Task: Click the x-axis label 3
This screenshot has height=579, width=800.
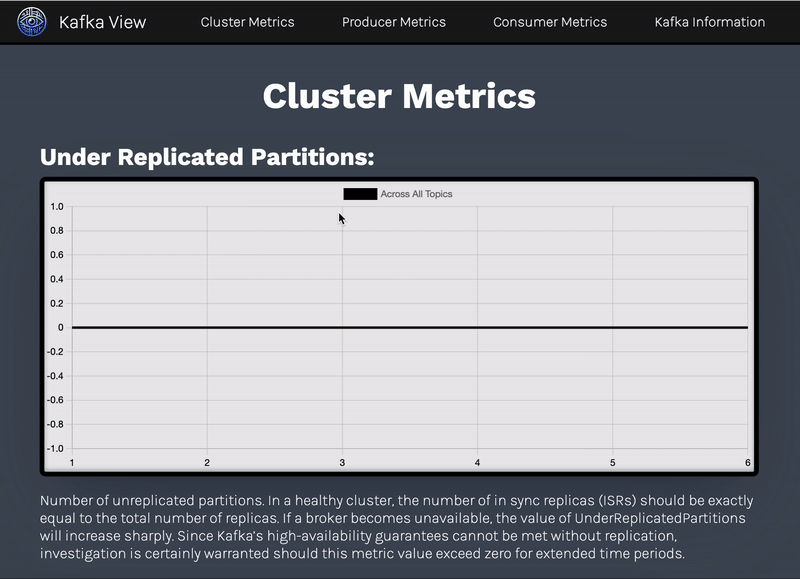Action: pos(342,463)
